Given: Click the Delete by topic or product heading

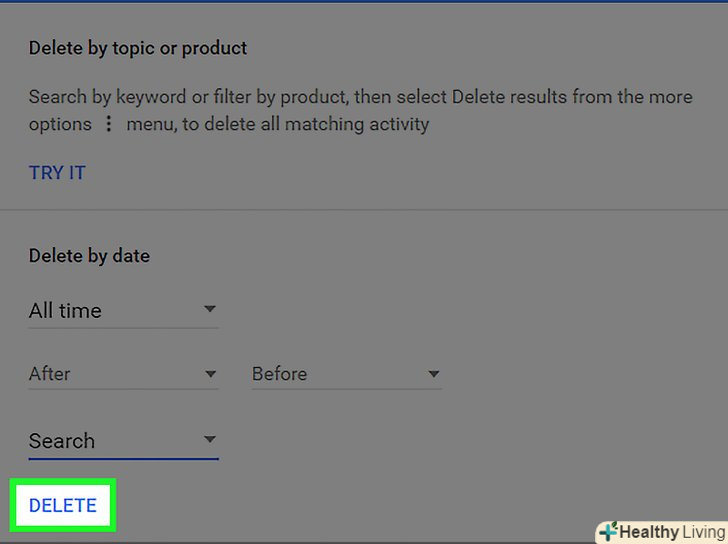Looking at the screenshot, I should coord(138,48).
